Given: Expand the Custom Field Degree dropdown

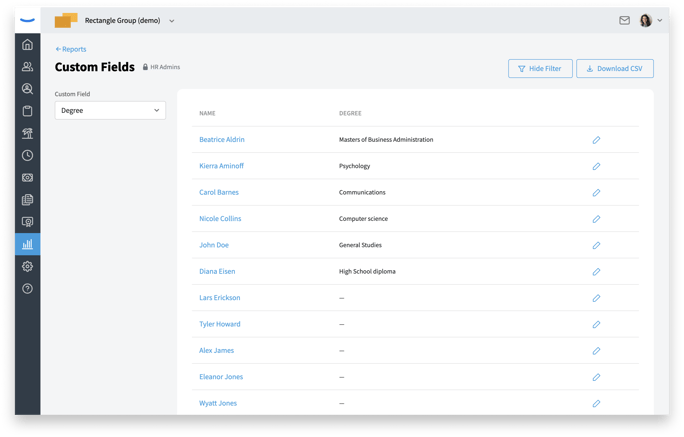Looking at the screenshot, I should tap(110, 110).
